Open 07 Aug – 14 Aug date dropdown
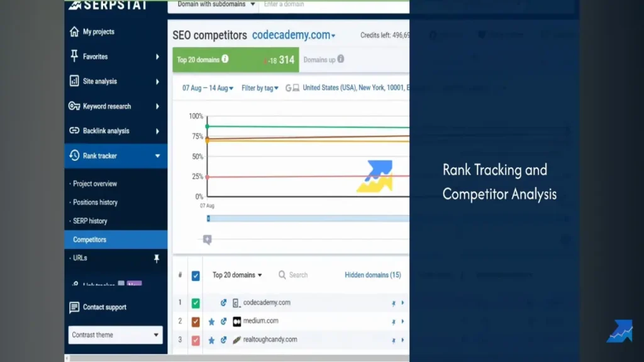Image resolution: width=644 pixels, height=362 pixels. 208,88
